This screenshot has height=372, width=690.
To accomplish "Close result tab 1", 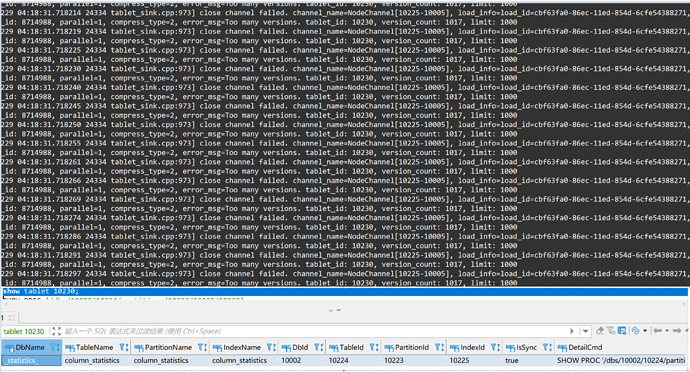I will pyautogui.click(x=12, y=317).
